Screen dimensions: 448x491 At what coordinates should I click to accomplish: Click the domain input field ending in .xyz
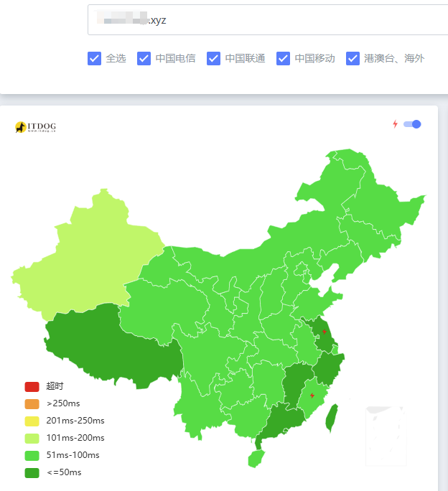pyautogui.click(x=268, y=19)
